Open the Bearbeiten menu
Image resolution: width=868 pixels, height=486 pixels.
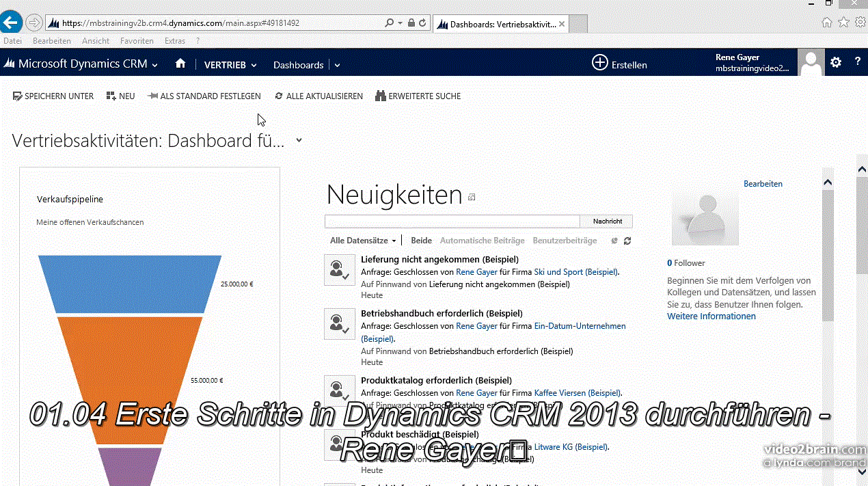[x=52, y=41]
